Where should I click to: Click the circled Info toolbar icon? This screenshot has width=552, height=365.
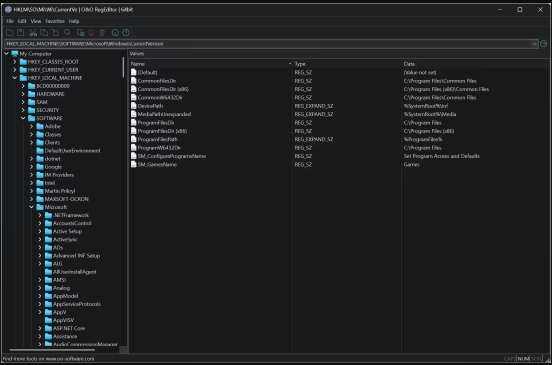click(x=115, y=33)
